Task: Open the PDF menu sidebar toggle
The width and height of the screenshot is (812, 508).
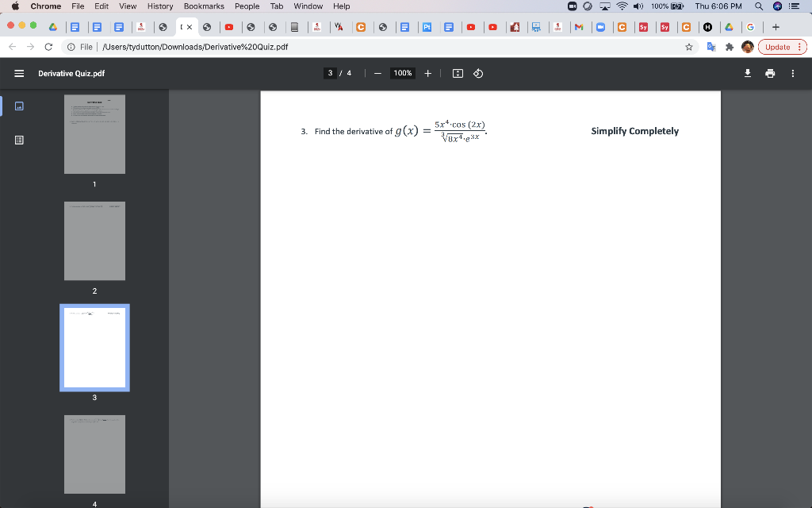Action: click(x=19, y=73)
